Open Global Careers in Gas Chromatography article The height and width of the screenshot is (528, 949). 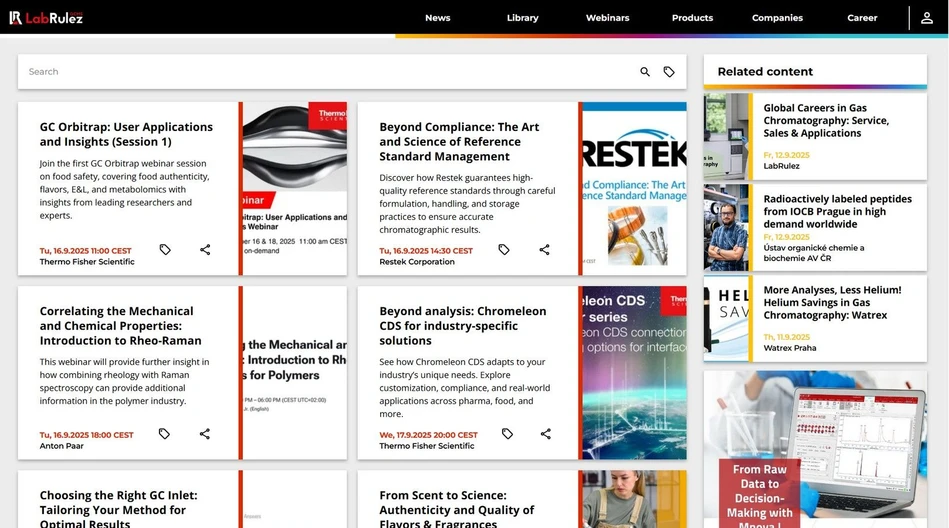(x=826, y=120)
